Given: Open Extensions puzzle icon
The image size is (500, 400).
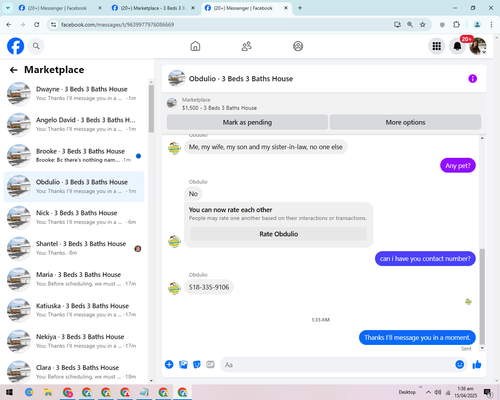Looking at the screenshot, I should (x=456, y=24).
